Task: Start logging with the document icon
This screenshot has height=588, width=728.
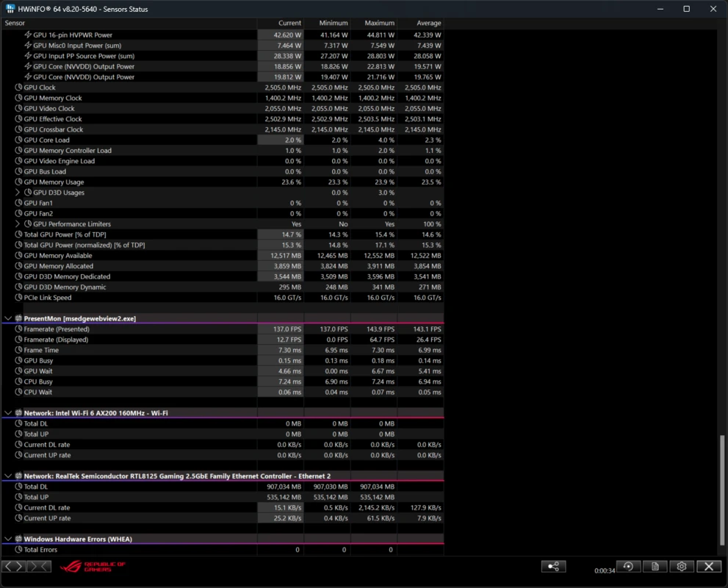Action: [655, 566]
